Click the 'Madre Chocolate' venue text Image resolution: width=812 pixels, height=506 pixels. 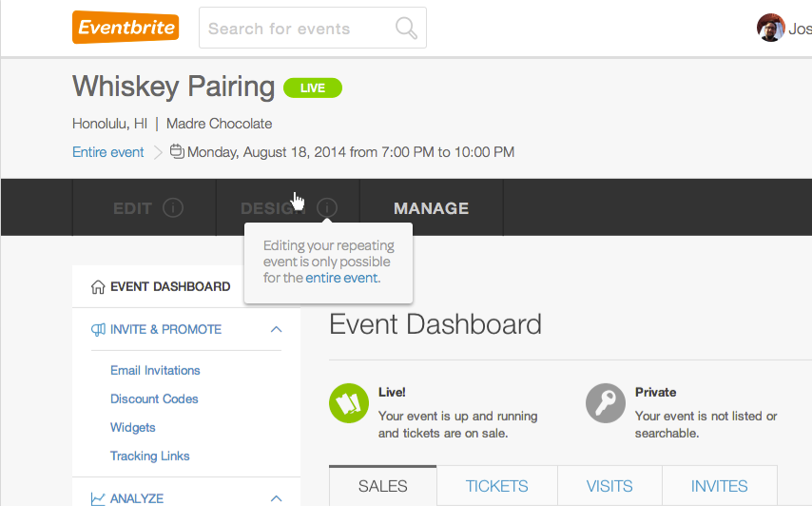click(219, 124)
